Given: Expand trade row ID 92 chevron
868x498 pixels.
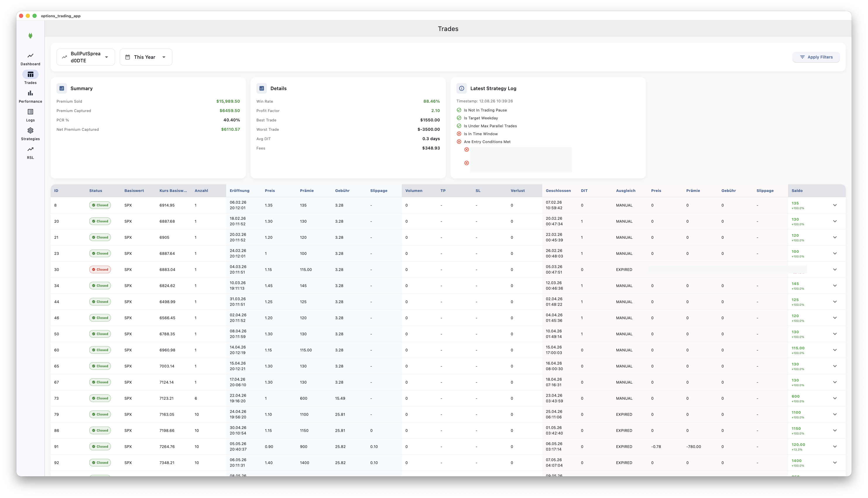Looking at the screenshot, I should coord(835,462).
